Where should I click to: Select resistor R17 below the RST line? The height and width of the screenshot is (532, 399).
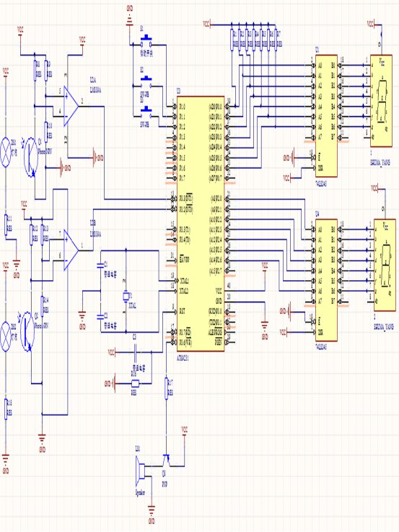pos(167,389)
